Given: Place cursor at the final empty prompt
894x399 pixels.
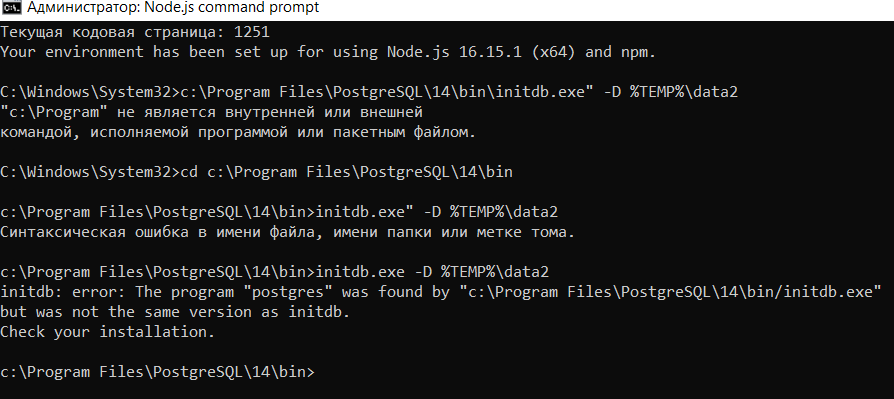Looking at the screenshot, I should [x=319, y=373].
